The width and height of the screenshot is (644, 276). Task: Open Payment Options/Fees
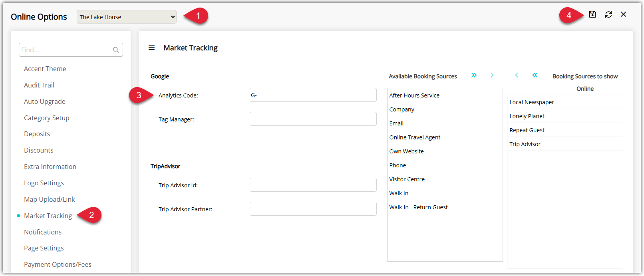coord(58,264)
